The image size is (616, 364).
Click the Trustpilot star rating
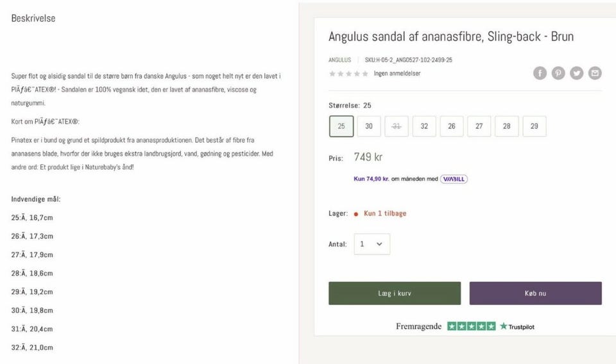[471, 326]
